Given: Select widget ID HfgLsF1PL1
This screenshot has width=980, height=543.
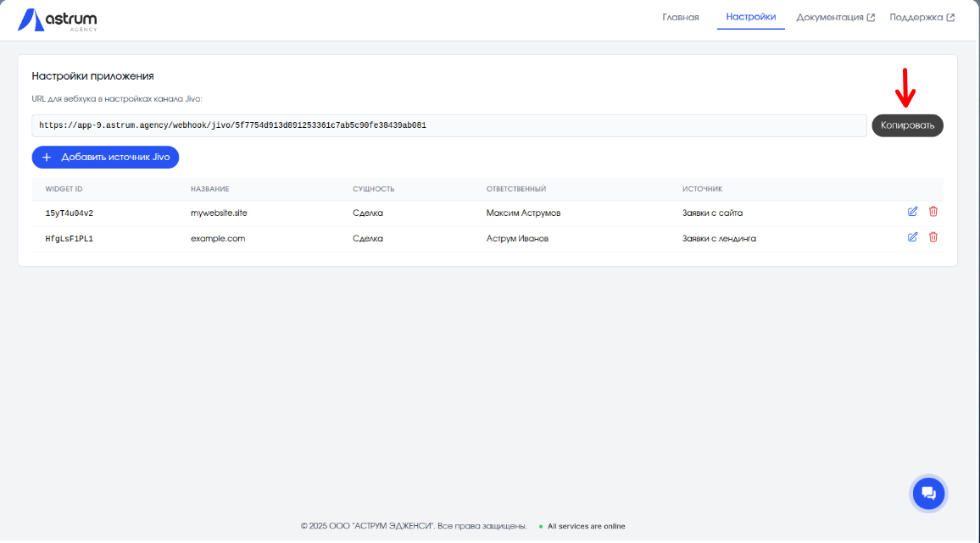Looking at the screenshot, I should [69, 239].
